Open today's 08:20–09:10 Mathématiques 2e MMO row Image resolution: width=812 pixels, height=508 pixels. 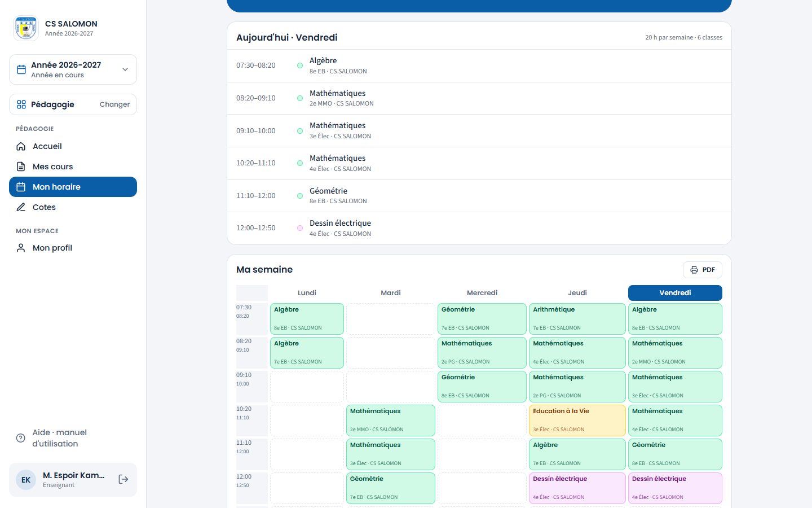coord(479,98)
